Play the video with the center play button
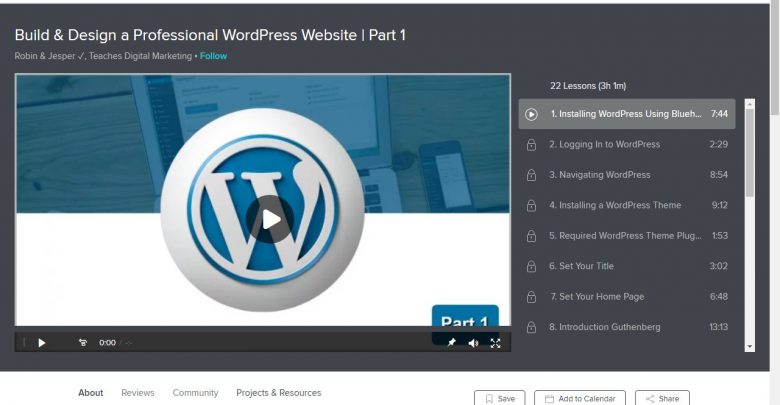Viewport: 780px width, 405px height. [x=270, y=219]
